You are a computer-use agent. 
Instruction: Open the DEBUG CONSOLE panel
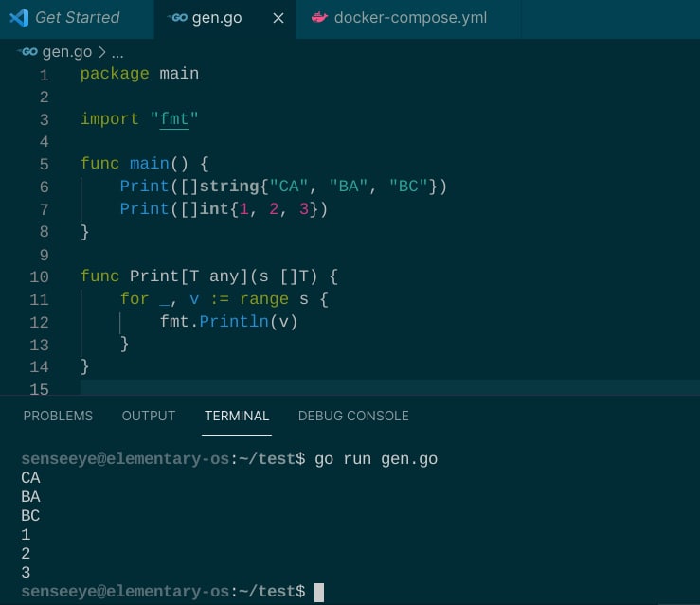[353, 416]
